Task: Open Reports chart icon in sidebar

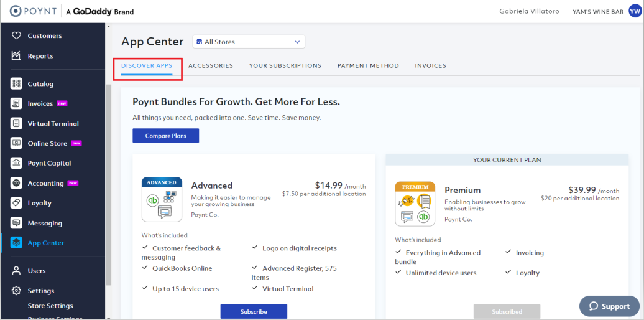Action: (x=16, y=55)
